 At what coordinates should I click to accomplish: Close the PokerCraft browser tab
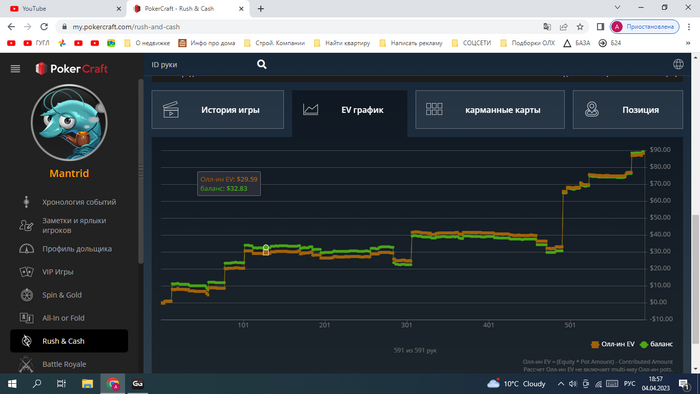[x=241, y=8]
